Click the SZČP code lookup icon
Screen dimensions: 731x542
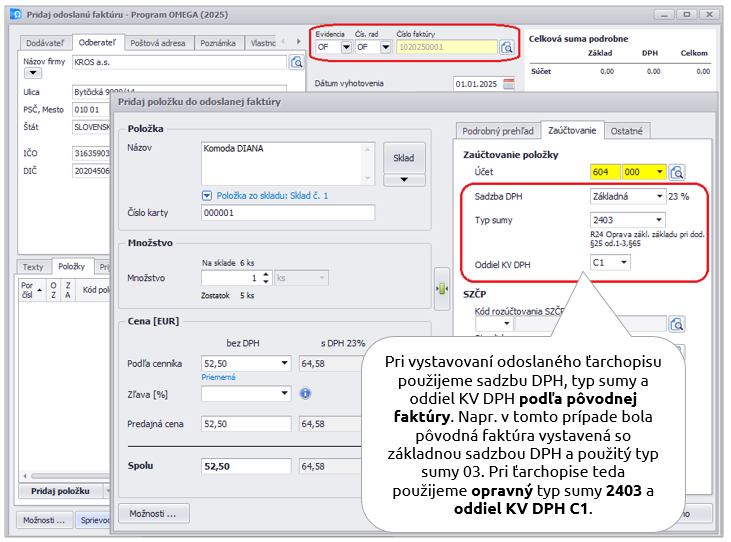point(677,323)
